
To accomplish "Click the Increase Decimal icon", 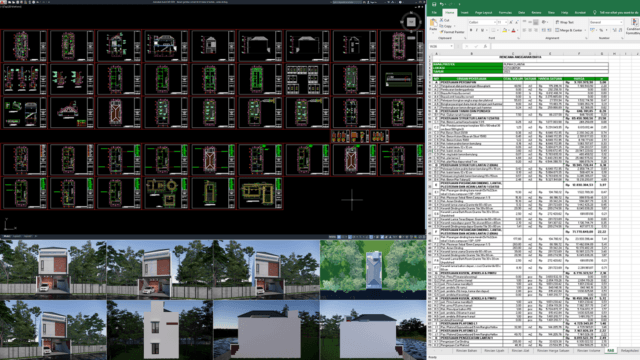I will (615, 30).
